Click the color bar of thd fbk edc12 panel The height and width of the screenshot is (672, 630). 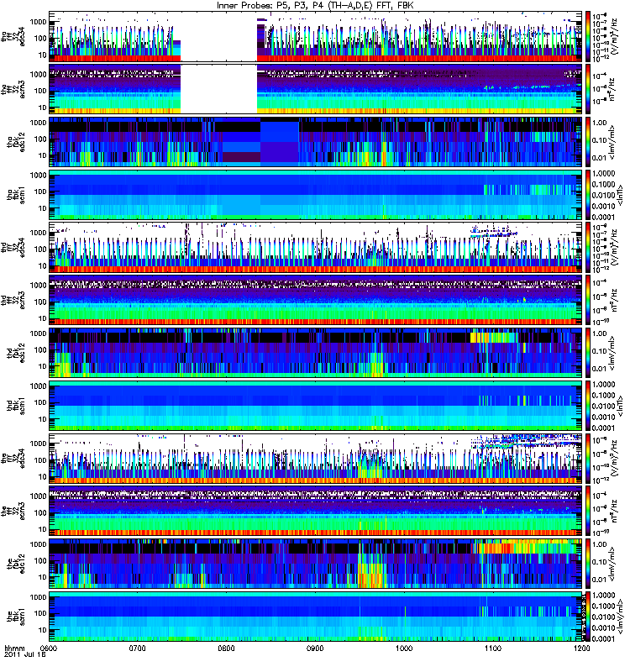(x=587, y=353)
